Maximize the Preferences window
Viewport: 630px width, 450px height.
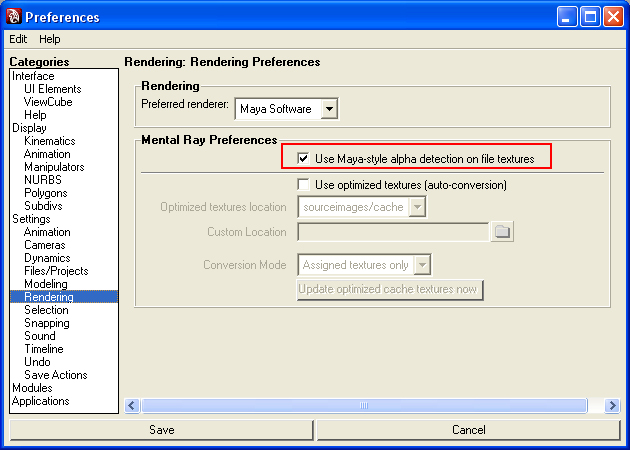pos(591,16)
